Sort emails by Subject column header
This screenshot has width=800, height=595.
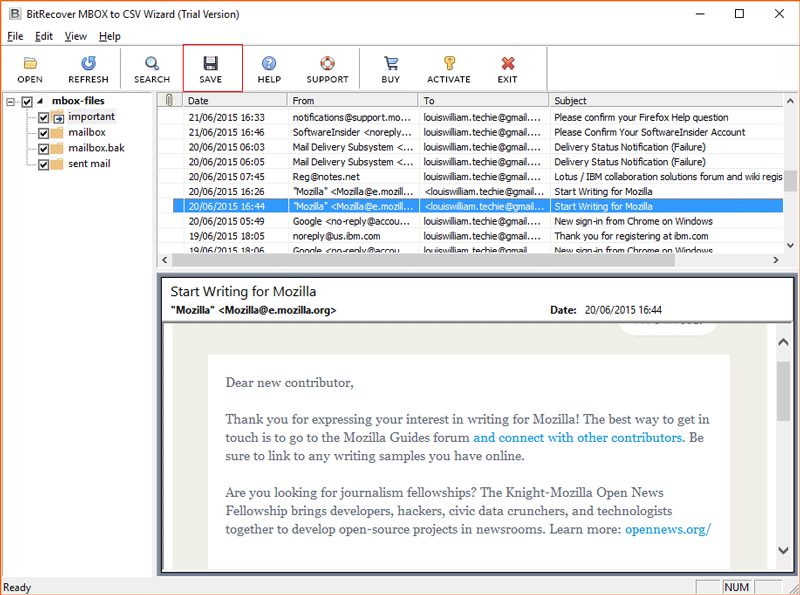tap(666, 101)
